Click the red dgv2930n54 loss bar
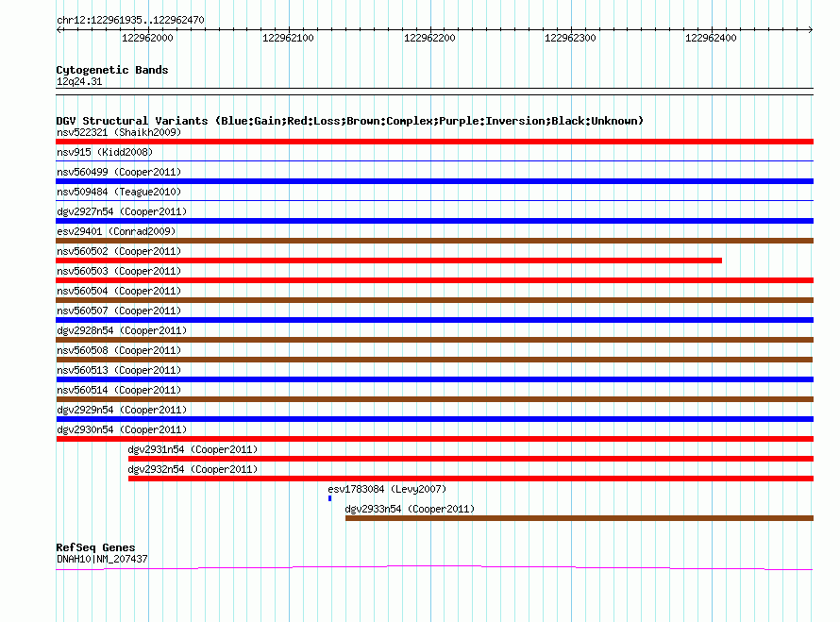 [434, 439]
